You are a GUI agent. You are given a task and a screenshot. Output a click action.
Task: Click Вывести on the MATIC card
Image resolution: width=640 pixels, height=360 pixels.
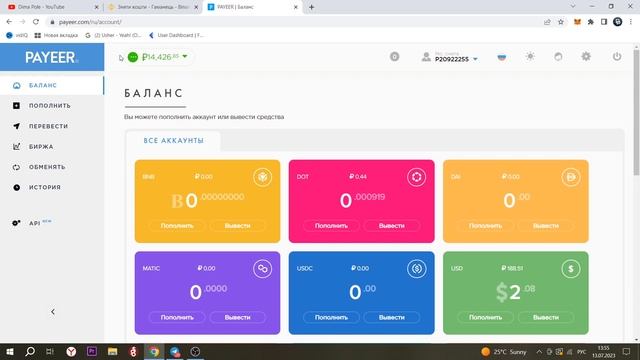pos(238,317)
